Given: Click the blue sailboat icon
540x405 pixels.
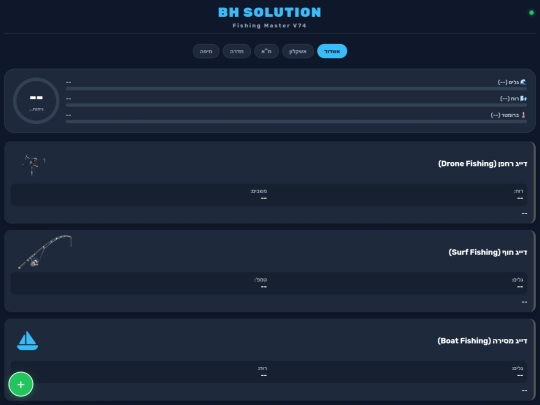Looking at the screenshot, I should 28,341.
